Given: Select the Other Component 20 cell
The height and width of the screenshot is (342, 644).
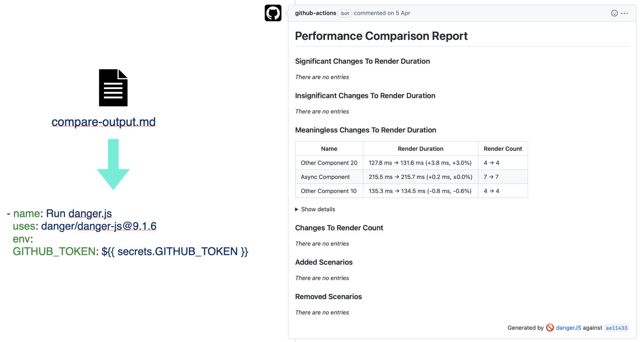Looking at the screenshot, I should (329, 163).
